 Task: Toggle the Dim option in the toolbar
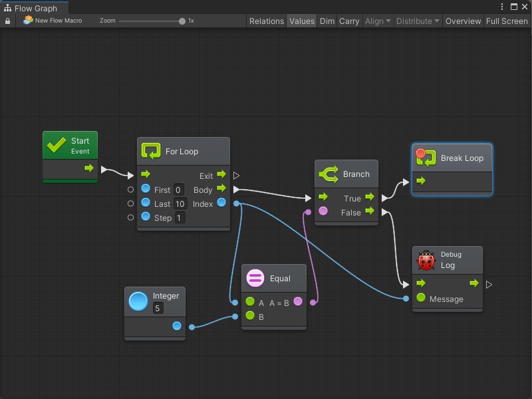[x=327, y=21]
